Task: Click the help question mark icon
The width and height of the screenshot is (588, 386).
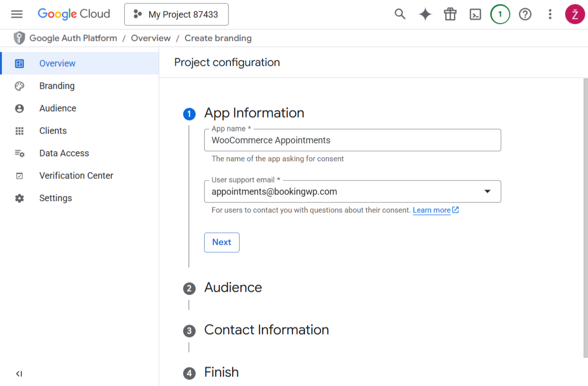Action: pos(525,14)
